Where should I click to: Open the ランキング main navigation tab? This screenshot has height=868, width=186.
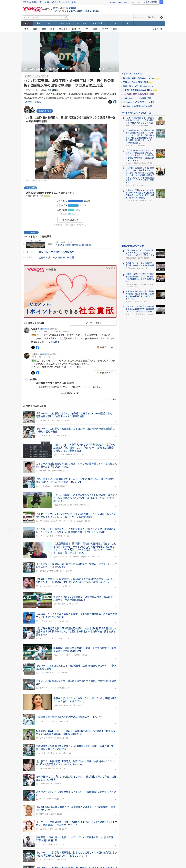pyautogui.click(x=115, y=24)
